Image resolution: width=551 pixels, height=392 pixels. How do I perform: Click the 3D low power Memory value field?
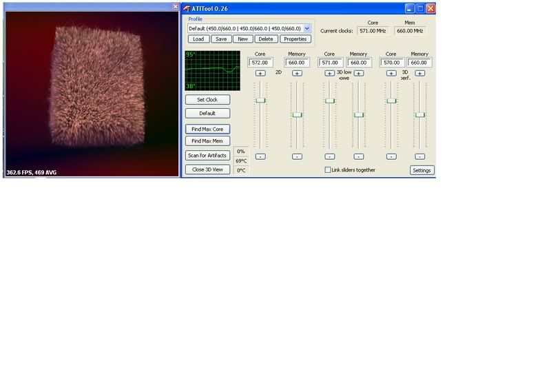(x=359, y=63)
